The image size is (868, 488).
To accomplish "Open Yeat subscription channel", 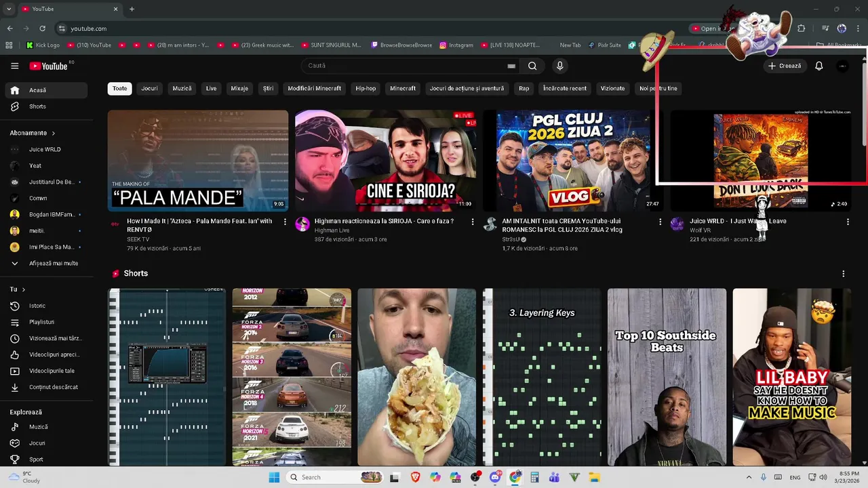I will click(x=46, y=165).
